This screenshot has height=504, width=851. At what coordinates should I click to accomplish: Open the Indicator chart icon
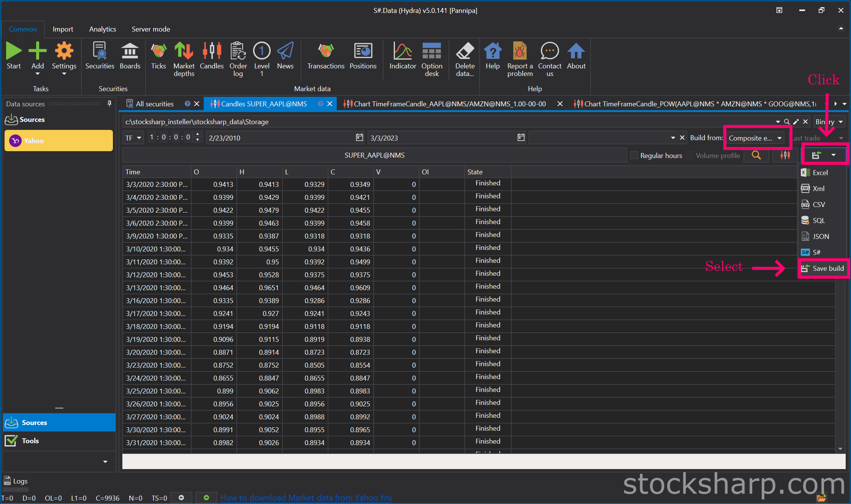click(403, 51)
